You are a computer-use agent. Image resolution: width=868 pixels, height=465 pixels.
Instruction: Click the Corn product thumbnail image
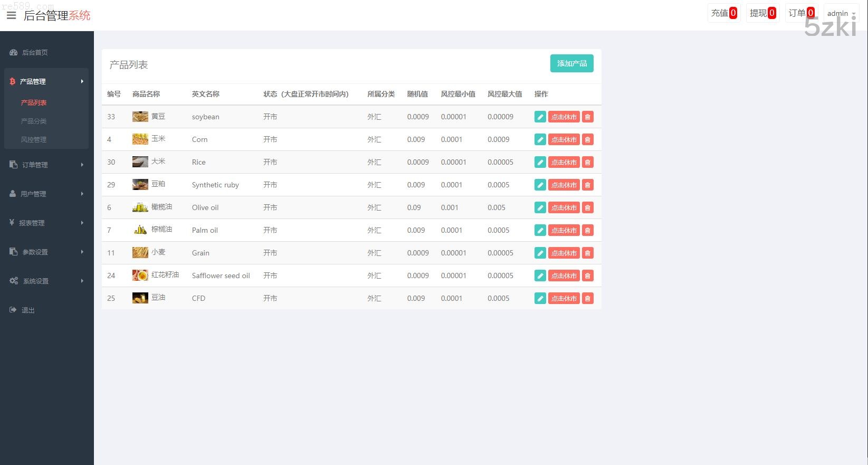tap(140, 139)
